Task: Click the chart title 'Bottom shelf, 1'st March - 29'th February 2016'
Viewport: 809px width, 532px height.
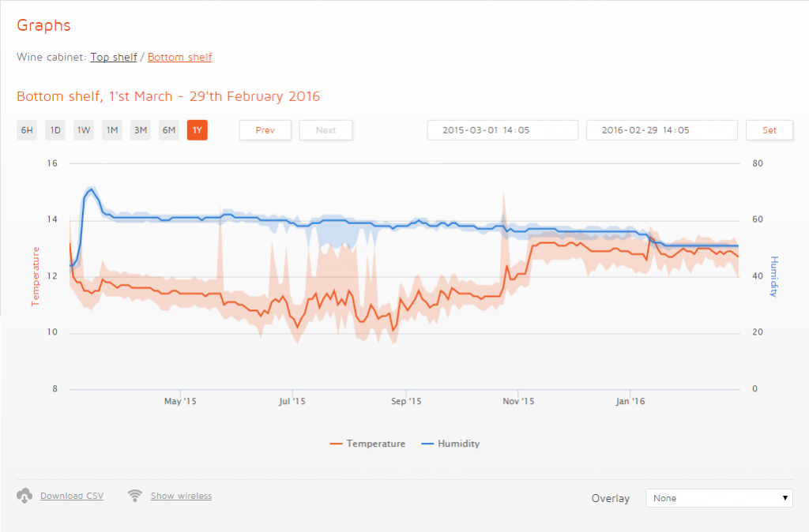Action: pos(168,96)
